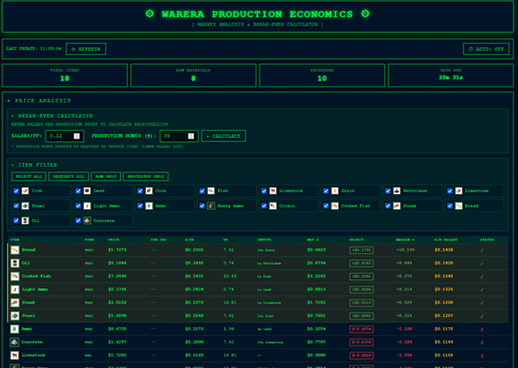
Task: Toggle the Bread filter checkbox
Action: [450, 206]
